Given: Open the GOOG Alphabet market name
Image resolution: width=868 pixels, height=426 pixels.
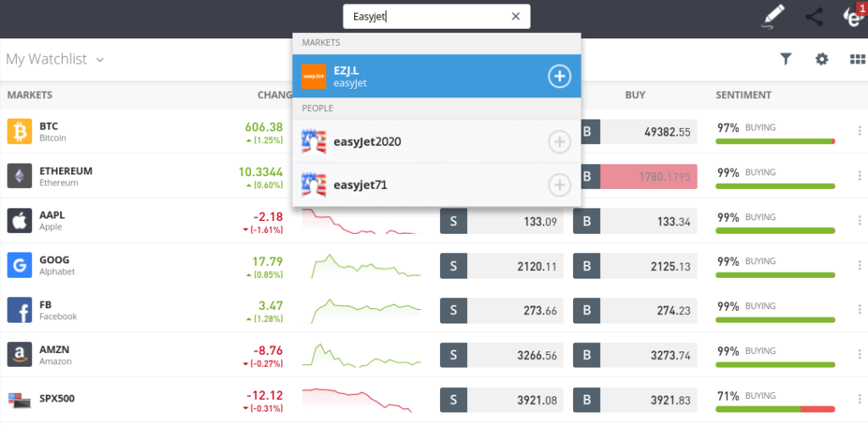Looking at the screenshot, I should [57, 266].
